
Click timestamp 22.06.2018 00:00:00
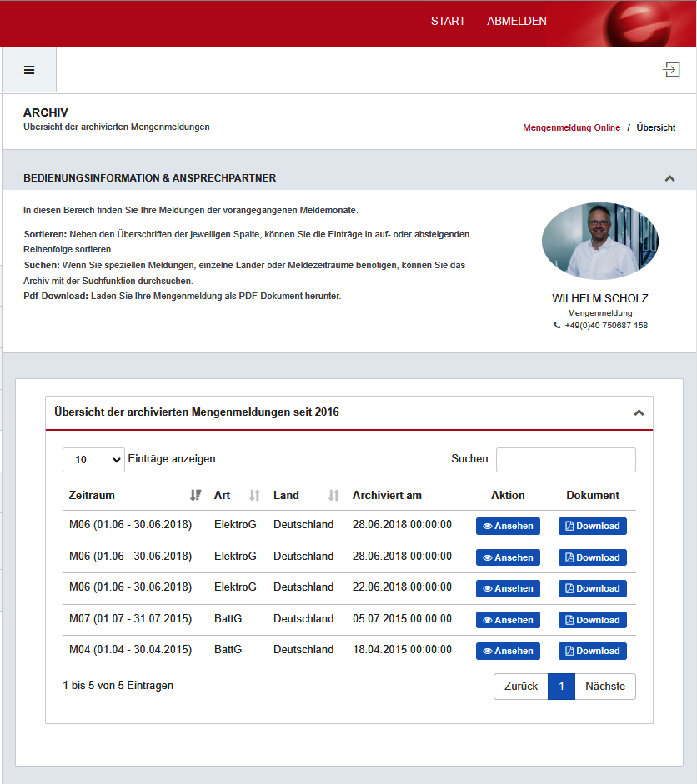[x=402, y=587]
